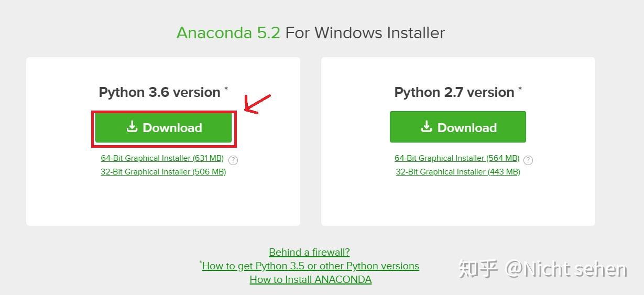Image resolution: width=644 pixels, height=295 pixels.
Task: Click the "Python 3.6 version" heading
Action: tap(159, 92)
